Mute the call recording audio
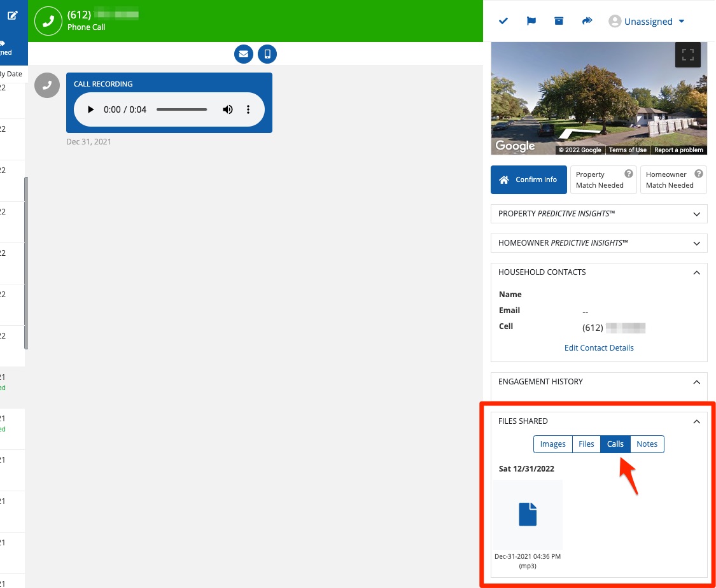This screenshot has width=716, height=588. click(x=227, y=109)
